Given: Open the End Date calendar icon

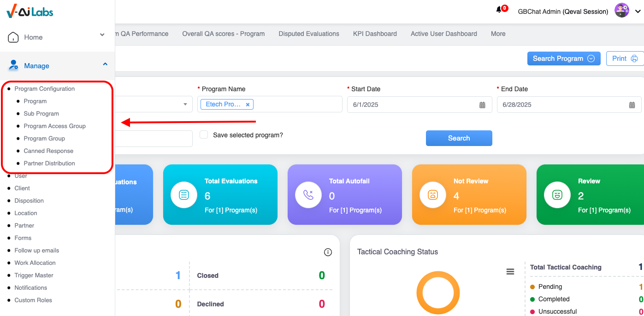Looking at the screenshot, I should click(632, 105).
